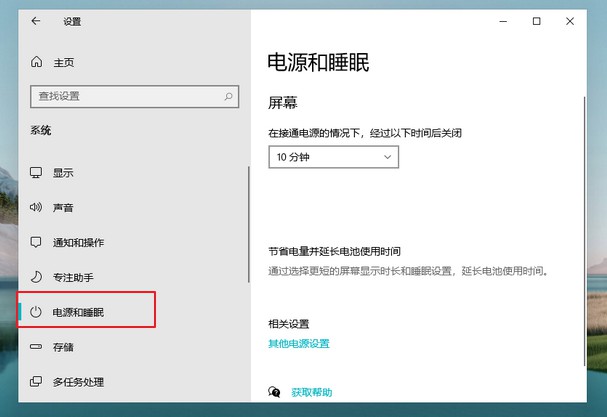
Task: Click the 获取帮助 chat bubble icon
Action: click(274, 392)
